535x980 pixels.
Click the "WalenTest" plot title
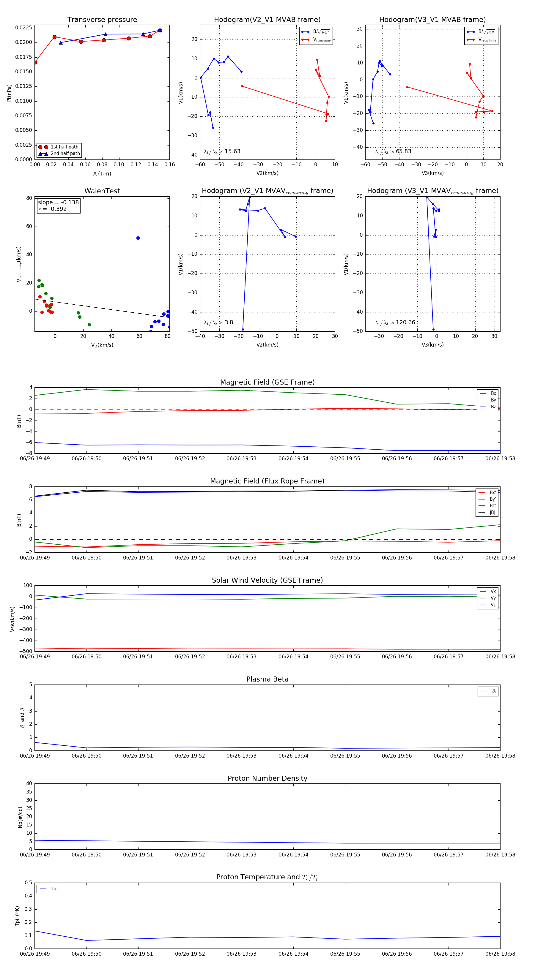(x=102, y=191)
